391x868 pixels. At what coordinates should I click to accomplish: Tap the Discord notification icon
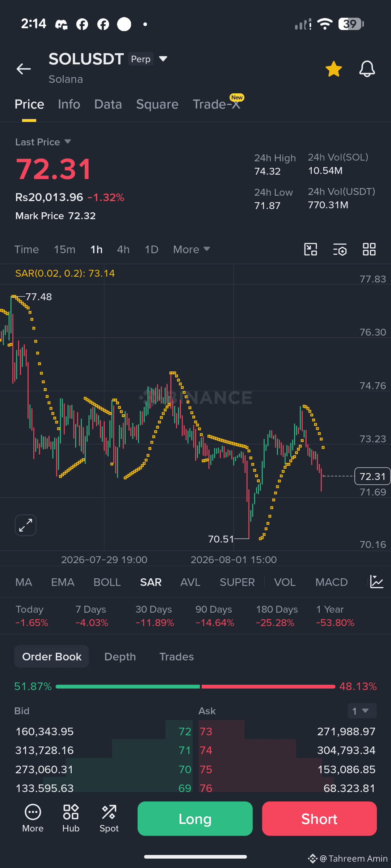(61, 24)
